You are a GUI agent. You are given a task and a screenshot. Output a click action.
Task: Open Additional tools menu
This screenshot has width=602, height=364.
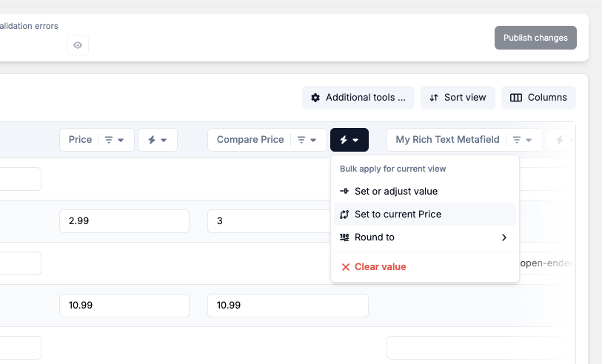(x=358, y=98)
